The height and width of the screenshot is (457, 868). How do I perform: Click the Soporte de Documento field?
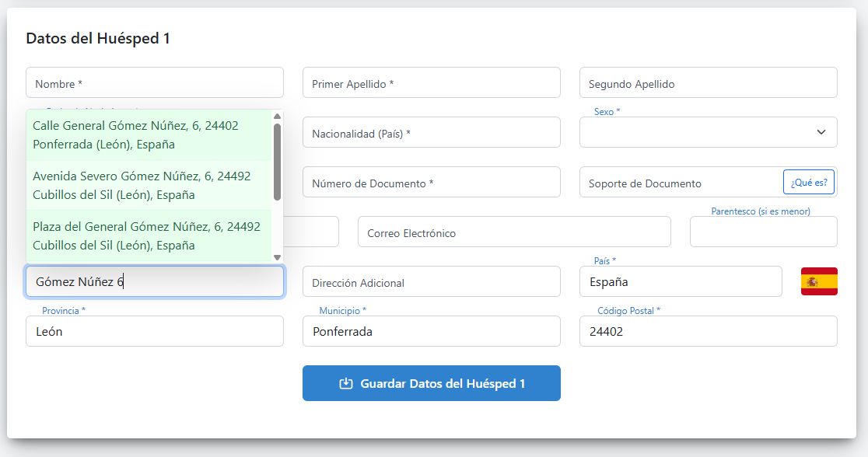(x=677, y=182)
